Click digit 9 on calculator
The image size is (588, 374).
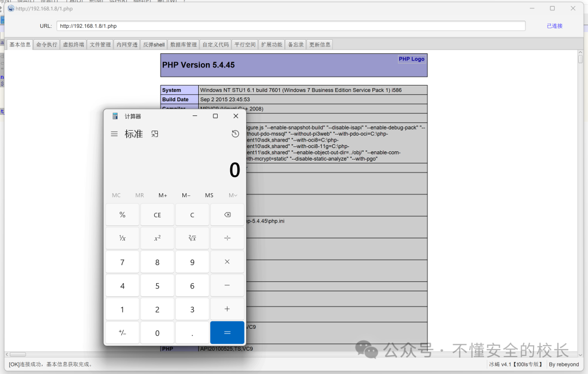click(192, 262)
